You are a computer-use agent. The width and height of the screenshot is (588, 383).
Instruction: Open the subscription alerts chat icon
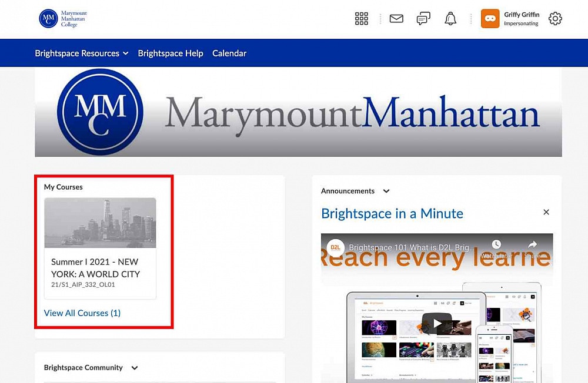click(x=423, y=19)
